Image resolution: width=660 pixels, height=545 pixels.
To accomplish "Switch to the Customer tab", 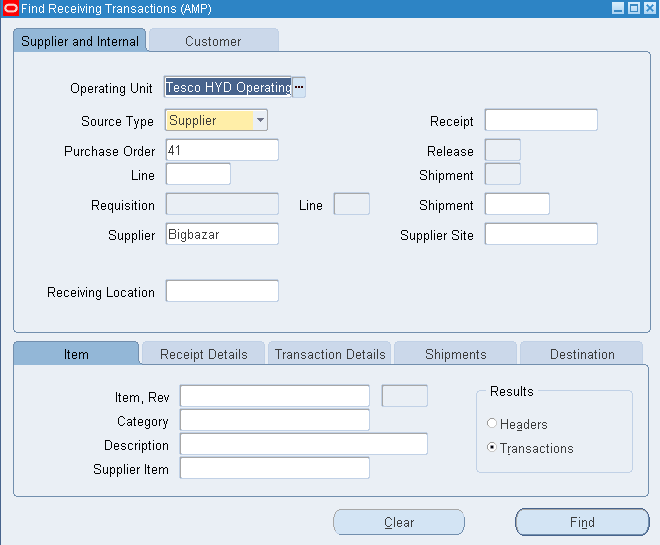I will point(213,41).
